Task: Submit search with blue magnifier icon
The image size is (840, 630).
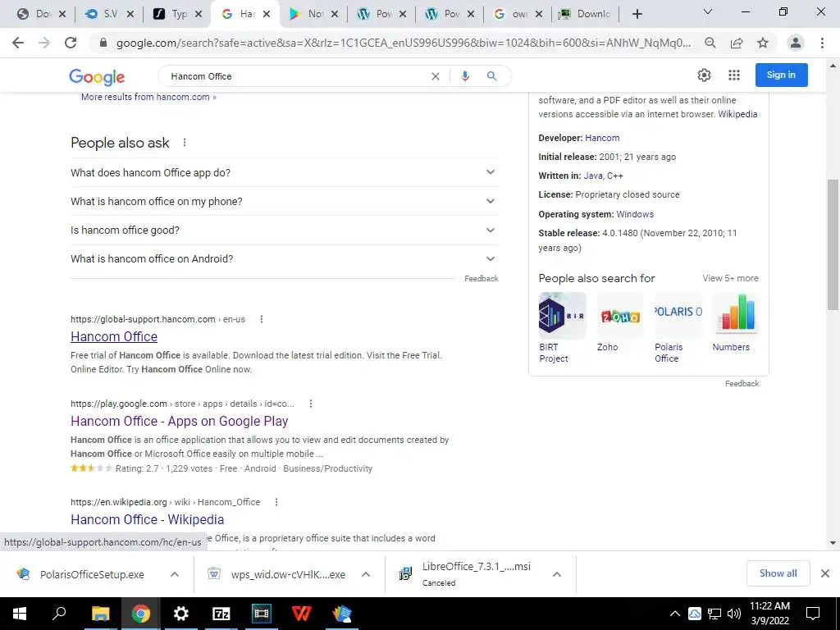Action: coord(491,76)
